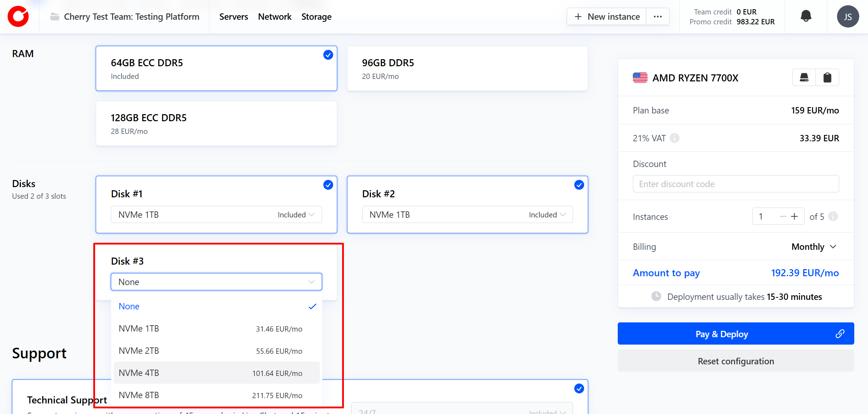The height and width of the screenshot is (414, 868).
Task: Click the three-dots more options button
Action: (658, 17)
